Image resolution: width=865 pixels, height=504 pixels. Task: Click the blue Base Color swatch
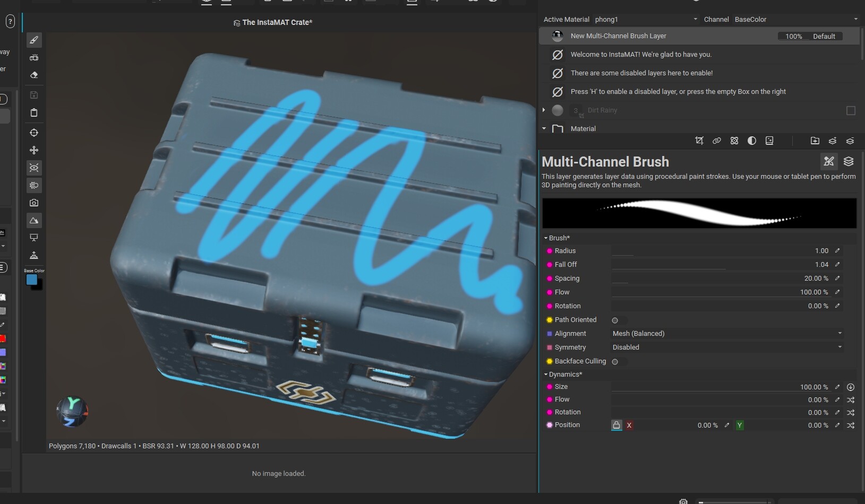tap(31, 280)
